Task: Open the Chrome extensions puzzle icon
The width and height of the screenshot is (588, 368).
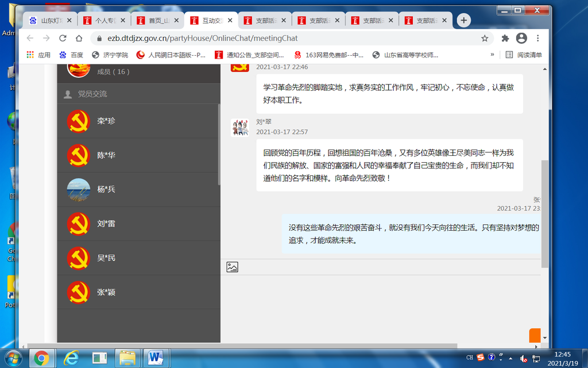Action: [x=505, y=39]
